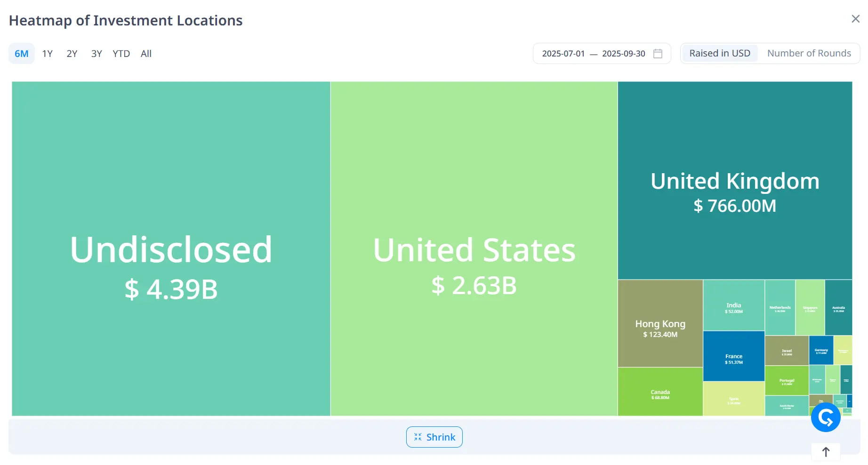The height and width of the screenshot is (465, 868).
Task: Select the YTD time range
Action: (x=121, y=54)
